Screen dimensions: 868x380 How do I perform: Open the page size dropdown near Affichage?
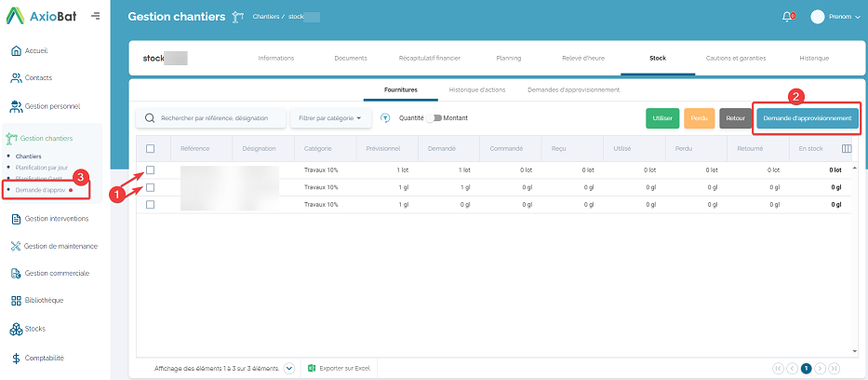[289, 369]
